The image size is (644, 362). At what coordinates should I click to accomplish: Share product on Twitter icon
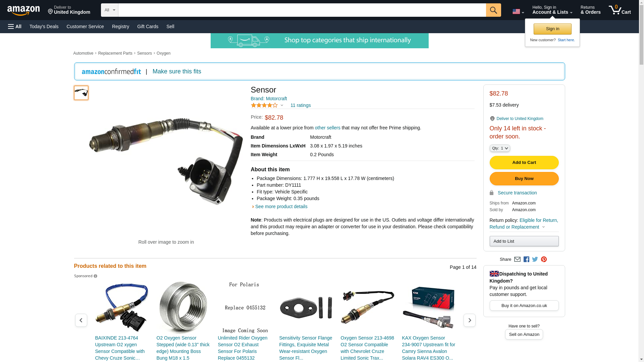[535, 259]
